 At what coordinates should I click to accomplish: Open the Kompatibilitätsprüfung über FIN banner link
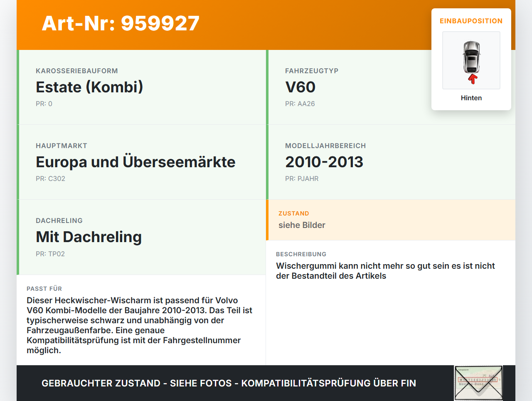point(229,383)
